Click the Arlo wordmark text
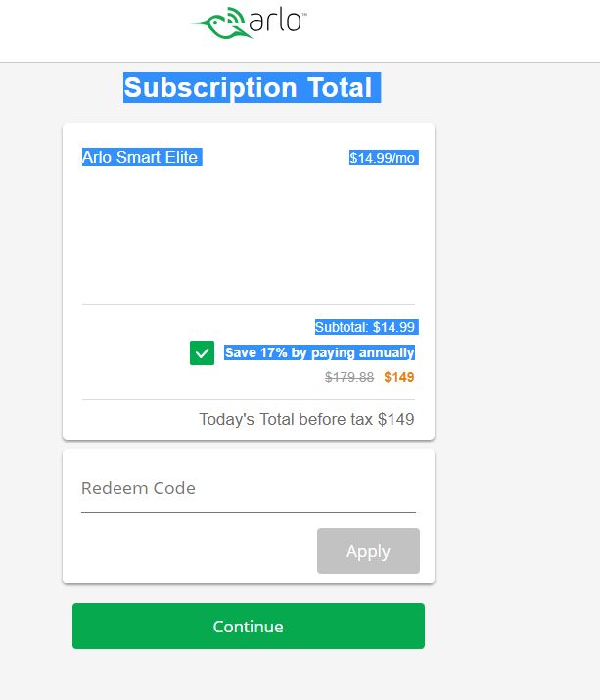Screen dimensions: 600x700 coord(275,21)
